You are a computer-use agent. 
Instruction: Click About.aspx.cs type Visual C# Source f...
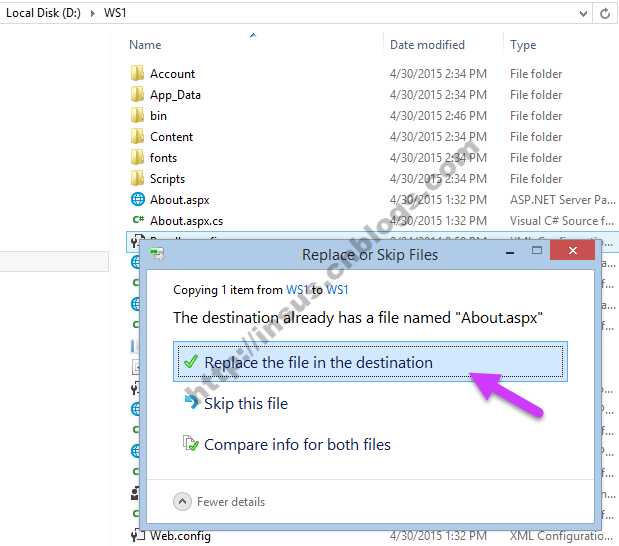tap(562, 221)
